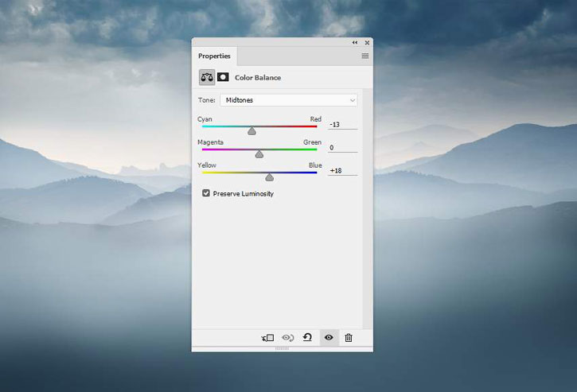Click the Yellow-Blue value field showing +18
577x392 pixels.
pyautogui.click(x=342, y=171)
